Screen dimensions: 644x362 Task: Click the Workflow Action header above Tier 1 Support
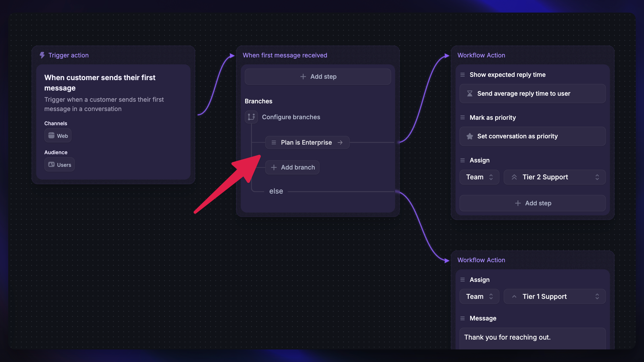[x=481, y=260]
